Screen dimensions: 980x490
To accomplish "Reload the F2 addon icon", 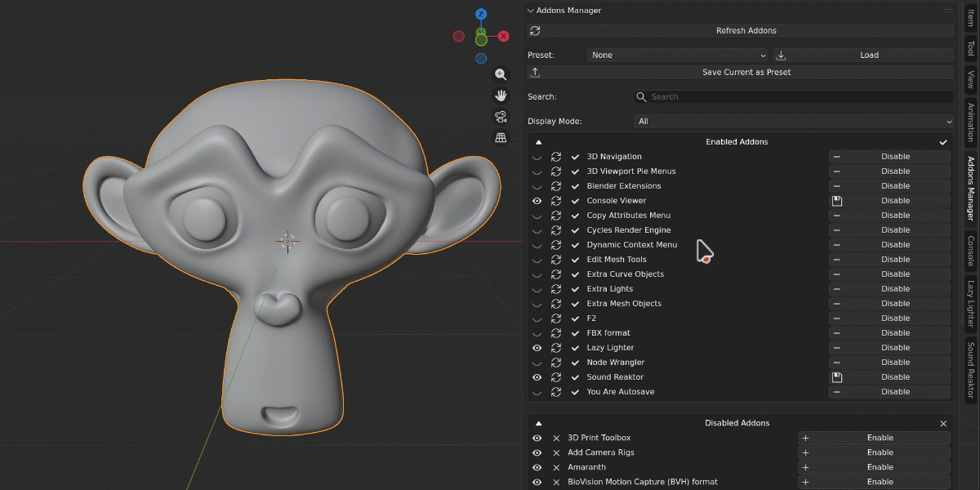I will 556,318.
